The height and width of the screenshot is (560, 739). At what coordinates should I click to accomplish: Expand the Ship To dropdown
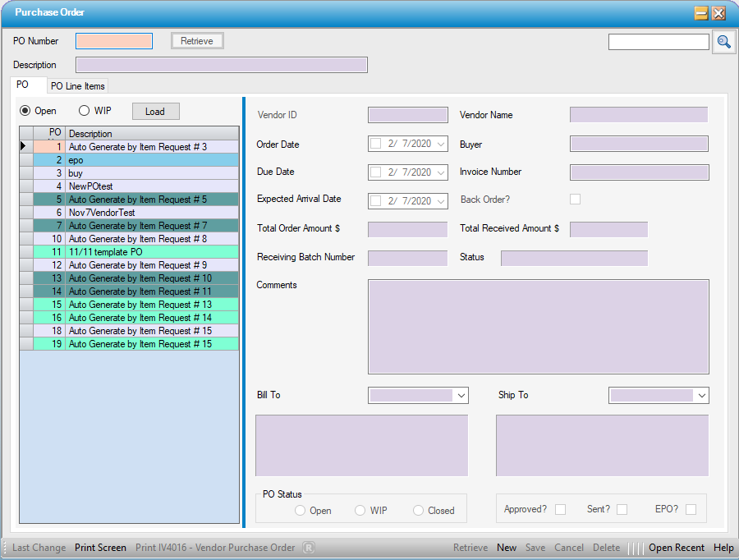coord(702,395)
